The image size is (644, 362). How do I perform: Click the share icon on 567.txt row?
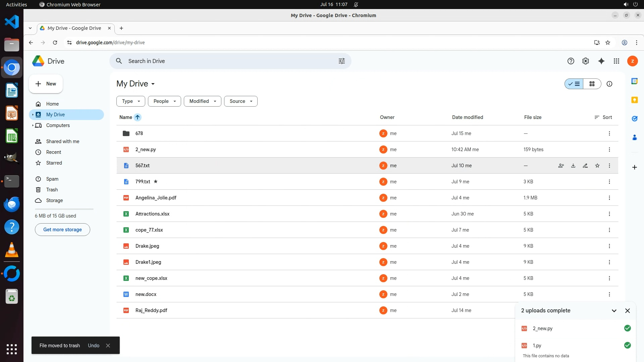point(561,166)
